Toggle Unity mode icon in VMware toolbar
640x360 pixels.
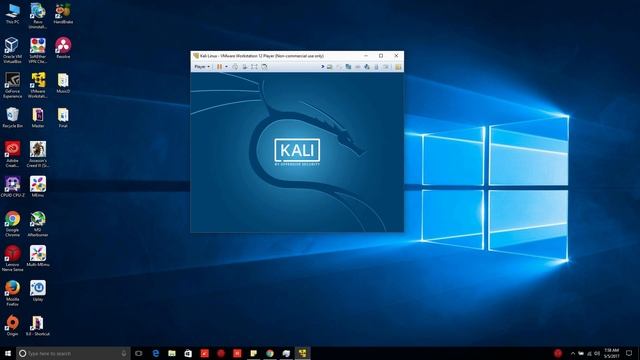click(x=264, y=67)
